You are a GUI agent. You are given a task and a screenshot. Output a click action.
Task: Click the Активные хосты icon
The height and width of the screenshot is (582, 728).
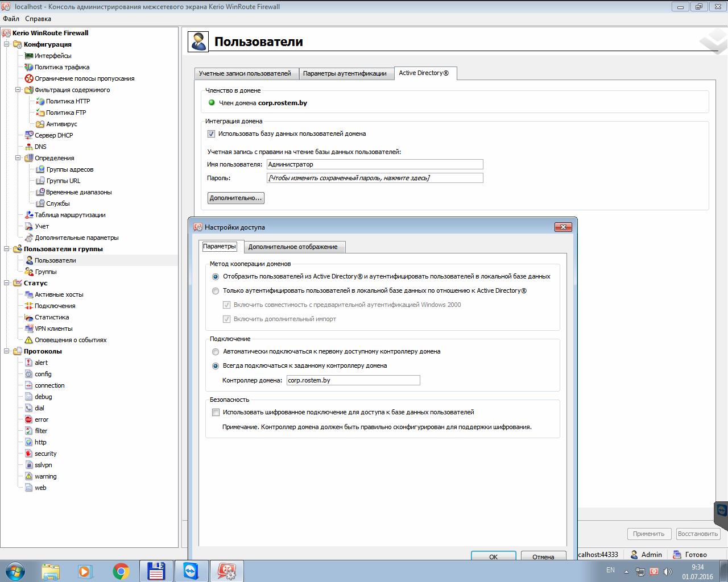point(29,294)
